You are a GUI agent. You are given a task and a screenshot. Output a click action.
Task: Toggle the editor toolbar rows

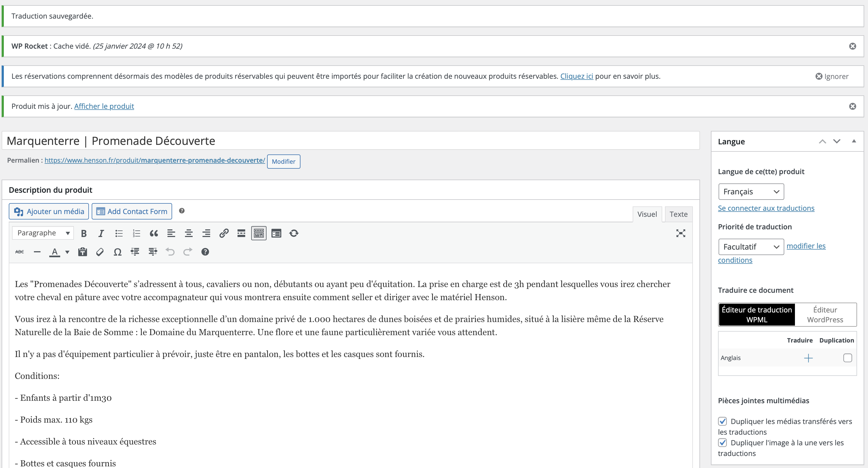pyautogui.click(x=259, y=233)
